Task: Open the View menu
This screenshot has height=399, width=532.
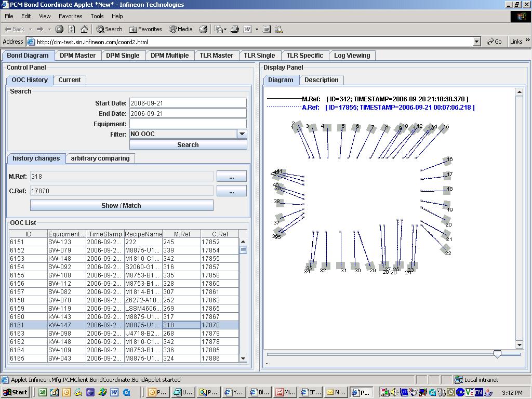Action: [45, 16]
